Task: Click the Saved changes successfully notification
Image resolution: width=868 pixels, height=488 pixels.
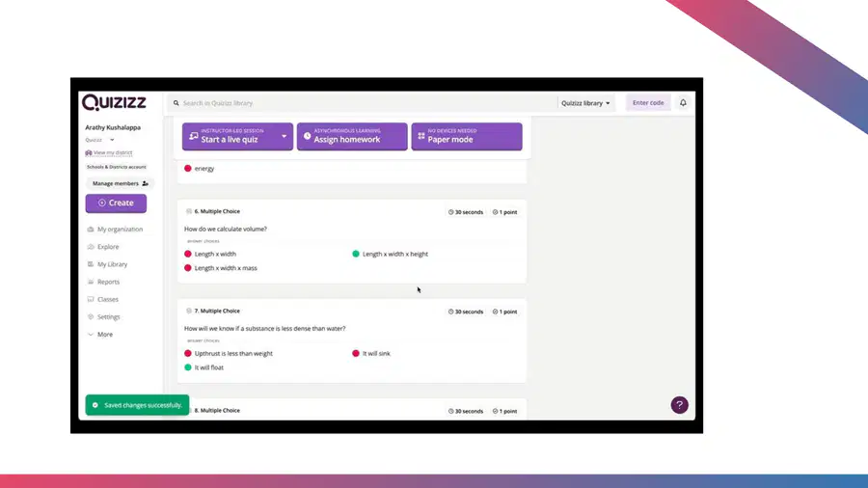Action: tap(137, 406)
